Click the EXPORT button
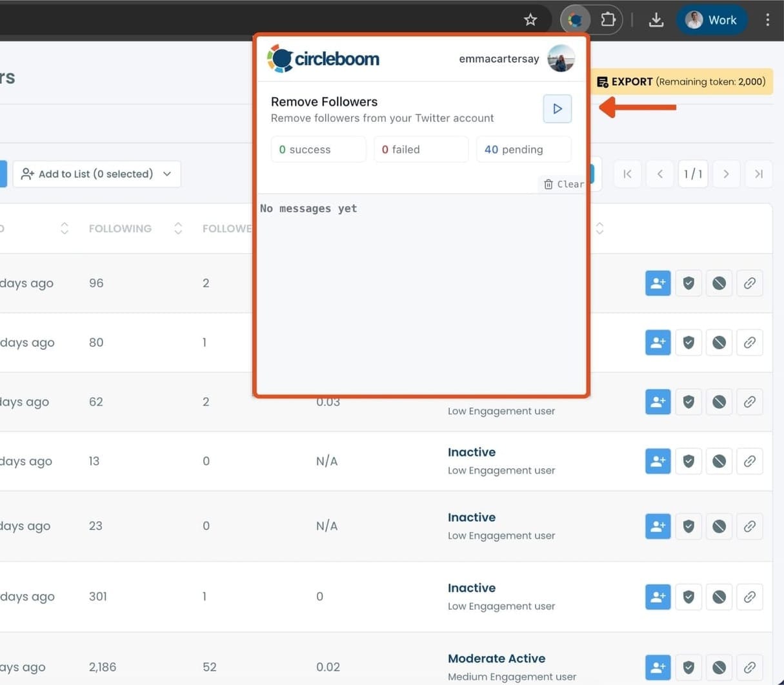The height and width of the screenshot is (685, 784). pyautogui.click(x=681, y=81)
